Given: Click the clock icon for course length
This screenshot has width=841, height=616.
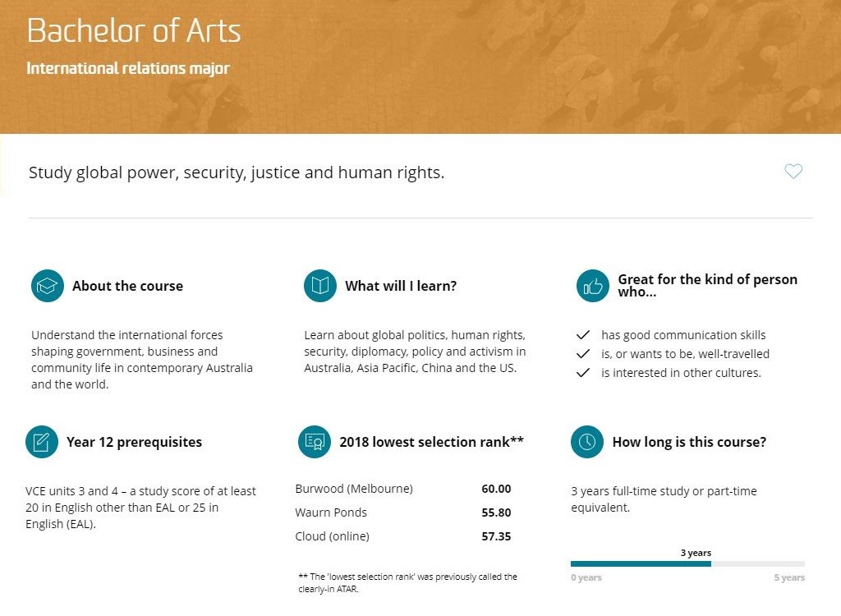Looking at the screenshot, I should [x=587, y=442].
